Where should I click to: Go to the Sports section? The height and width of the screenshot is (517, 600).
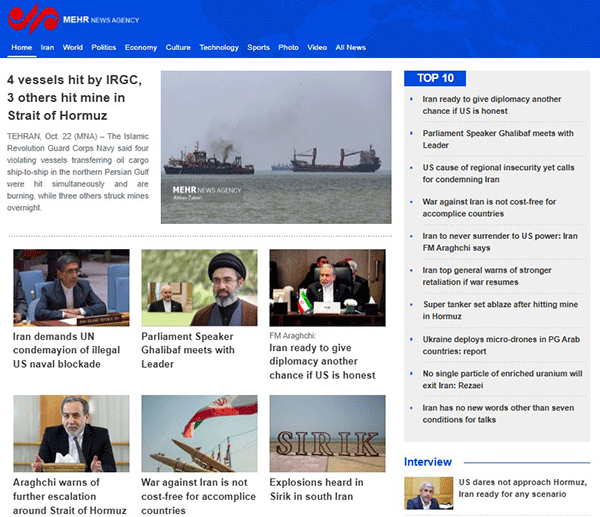pyautogui.click(x=258, y=47)
